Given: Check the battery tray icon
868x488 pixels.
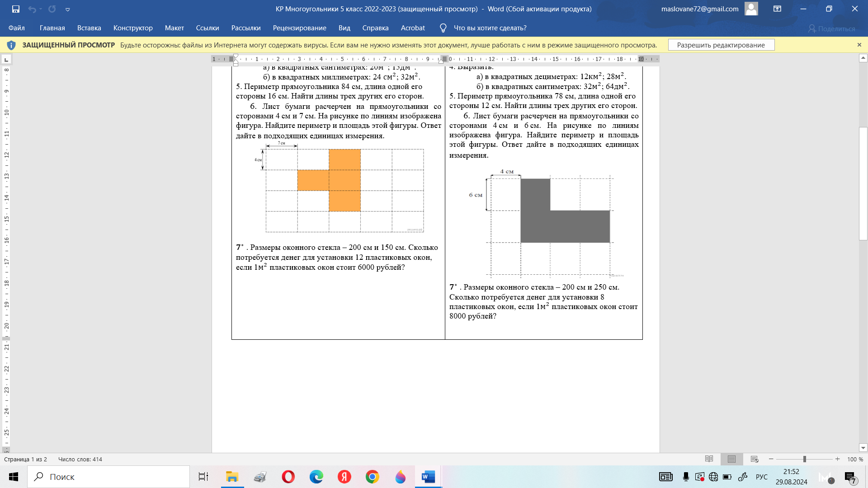Looking at the screenshot, I should tap(727, 477).
